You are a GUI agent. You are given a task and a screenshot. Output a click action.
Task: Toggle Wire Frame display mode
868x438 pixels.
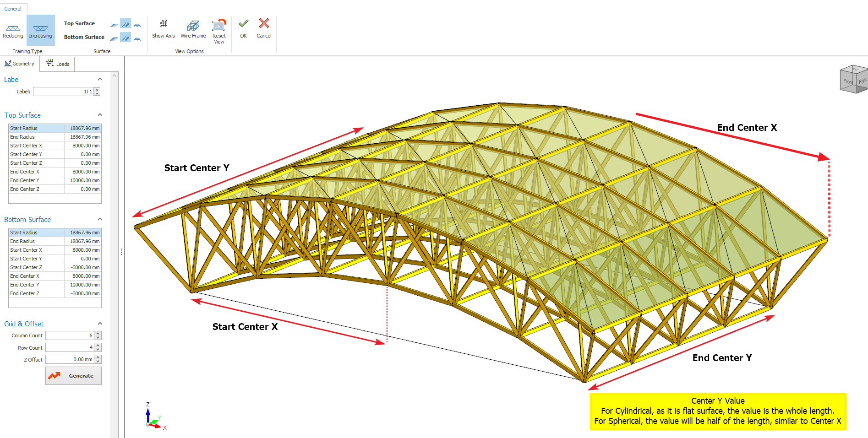193,29
